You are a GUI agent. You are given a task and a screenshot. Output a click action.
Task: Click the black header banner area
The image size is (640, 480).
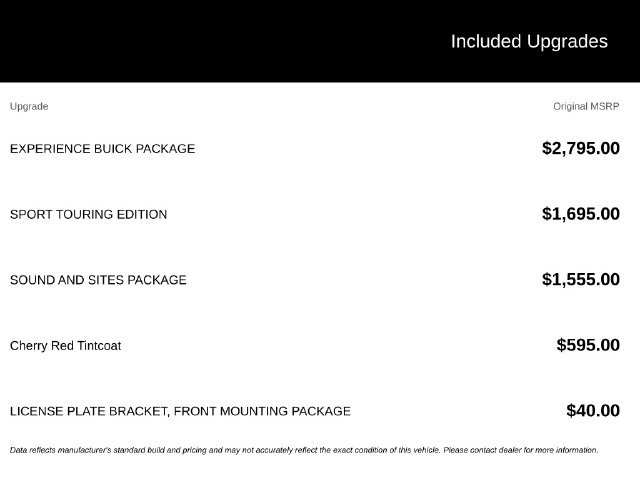320,41
